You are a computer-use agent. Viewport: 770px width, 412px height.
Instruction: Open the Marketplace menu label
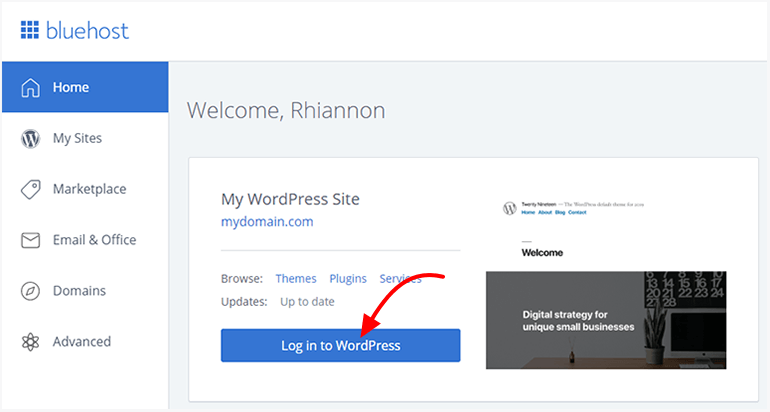click(x=90, y=189)
